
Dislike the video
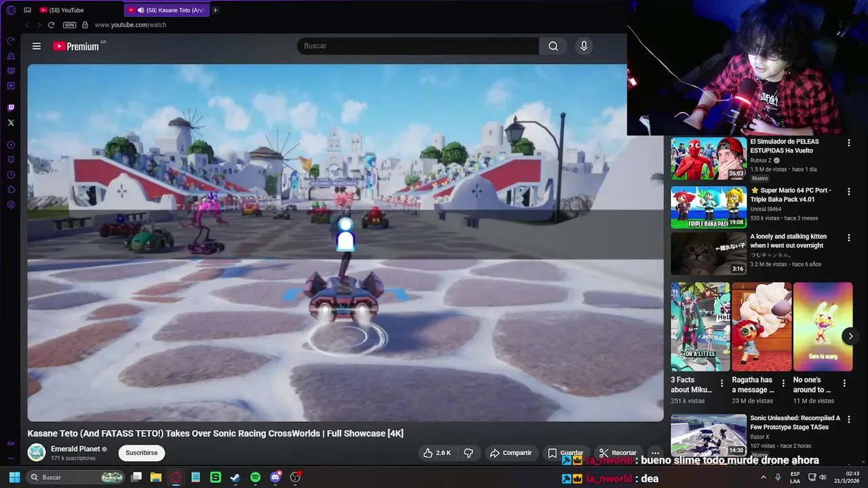pos(468,453)
